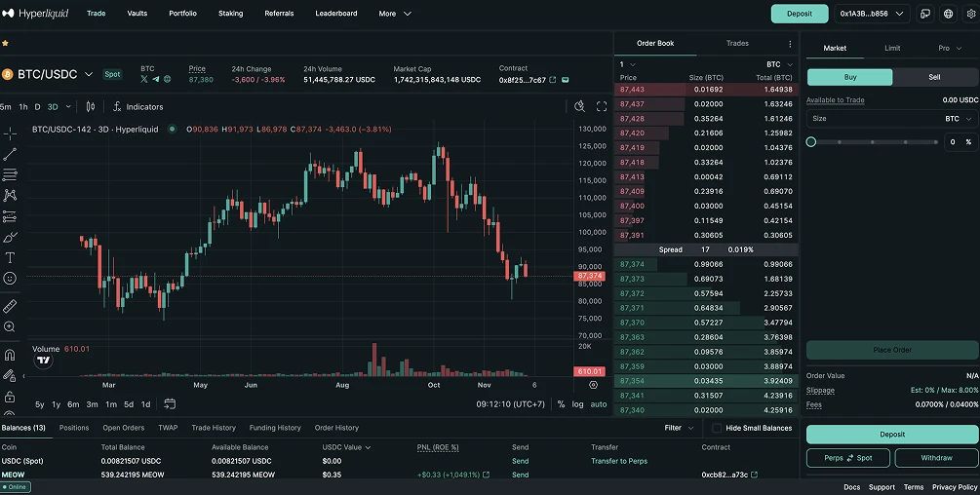The height and width of the screenshot is (495, 980).
Task: Click the order size slider handle
Action: pyautogui.click(x=811, y=142)
